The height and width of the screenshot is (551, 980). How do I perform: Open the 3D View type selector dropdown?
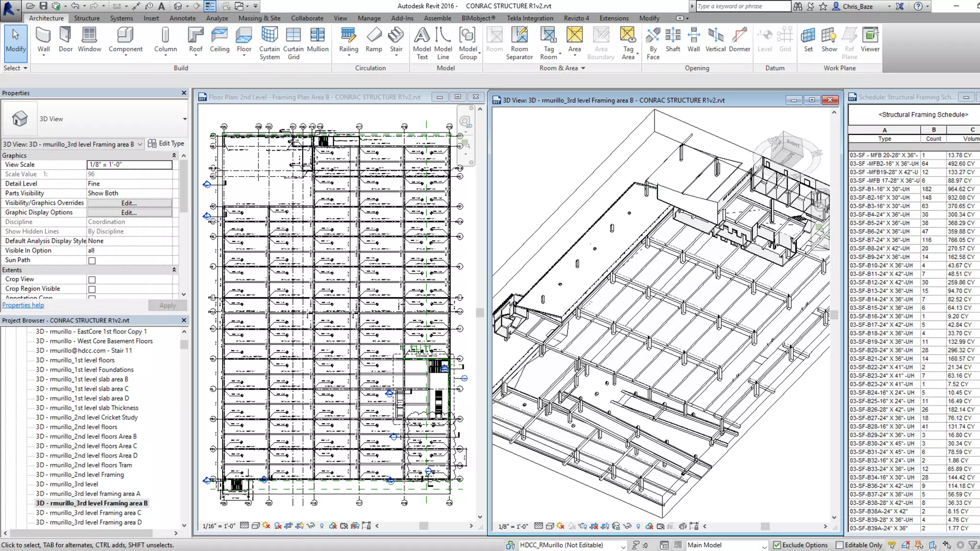pos(185,119)
